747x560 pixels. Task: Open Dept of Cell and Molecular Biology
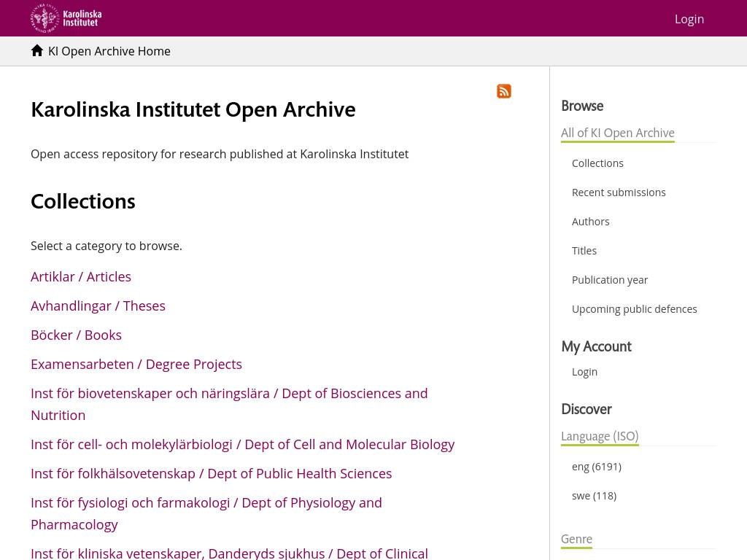click(242, 444)
